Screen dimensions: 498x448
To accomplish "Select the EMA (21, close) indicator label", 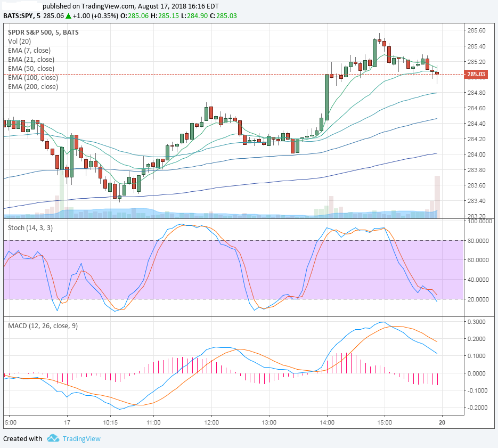I will (31, 60).
